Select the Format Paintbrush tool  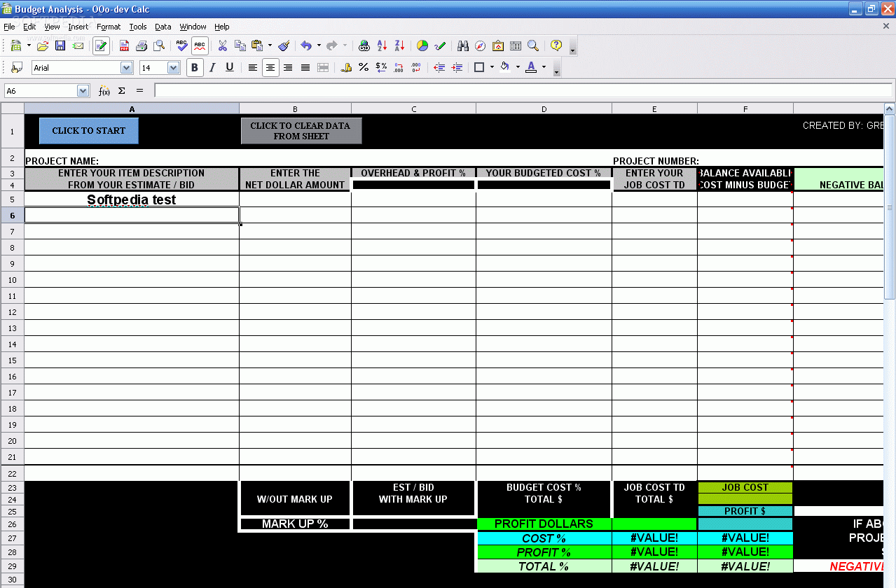[x=284, y=45]
